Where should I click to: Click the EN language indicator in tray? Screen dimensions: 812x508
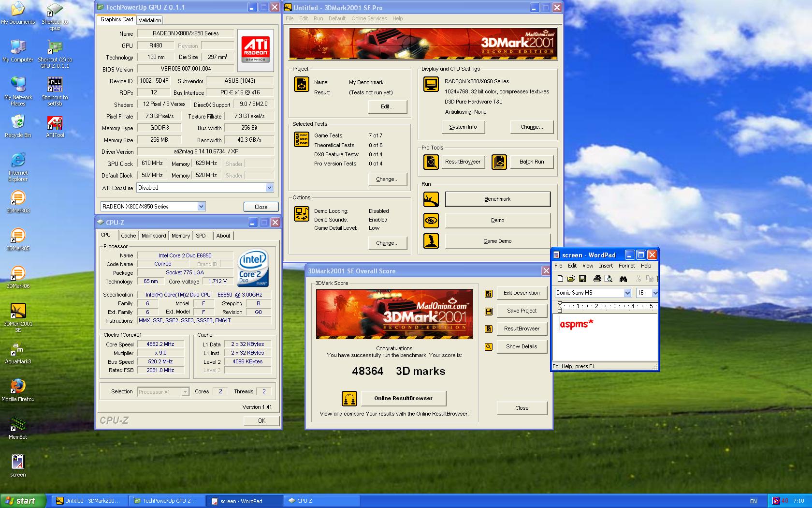point(753,501)
